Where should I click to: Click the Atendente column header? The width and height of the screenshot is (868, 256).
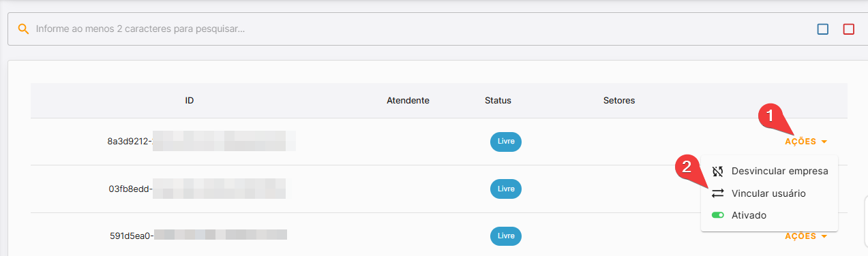408,100
